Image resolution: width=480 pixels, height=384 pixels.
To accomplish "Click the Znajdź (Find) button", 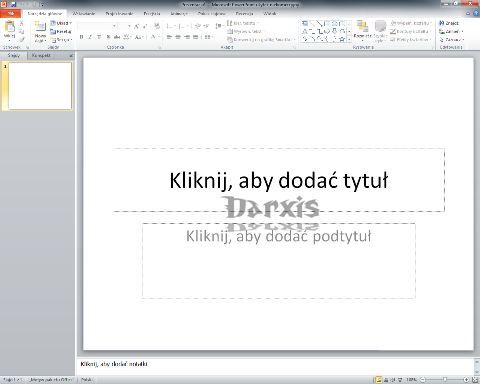I will [449, 23].
